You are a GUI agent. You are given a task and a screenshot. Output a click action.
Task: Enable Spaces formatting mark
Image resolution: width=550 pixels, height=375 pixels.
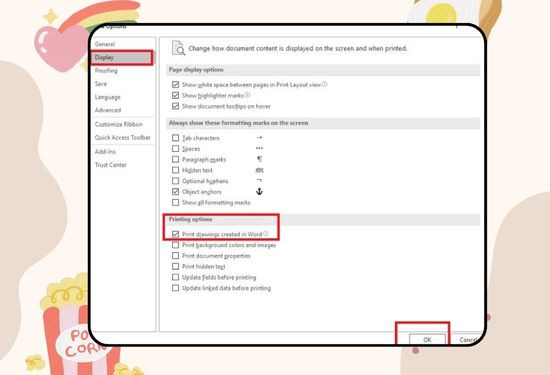(175, 149)
